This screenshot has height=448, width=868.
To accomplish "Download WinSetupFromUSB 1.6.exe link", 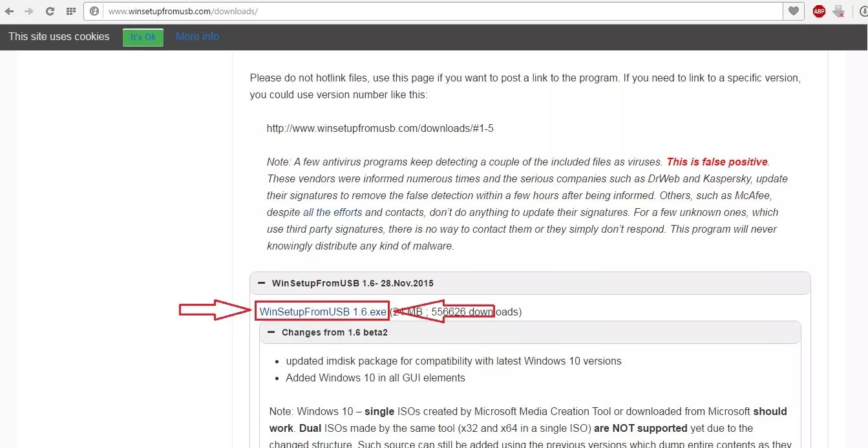I will (323, 312).
